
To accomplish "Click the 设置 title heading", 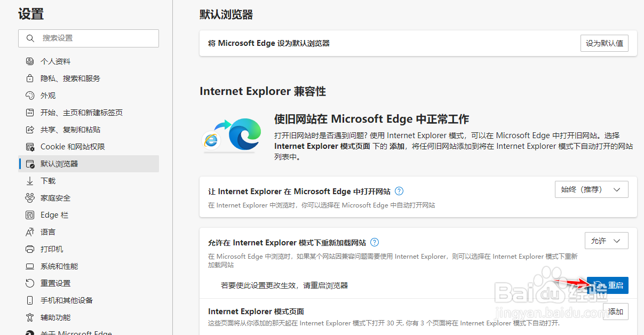I will click(x=31, y=14).
